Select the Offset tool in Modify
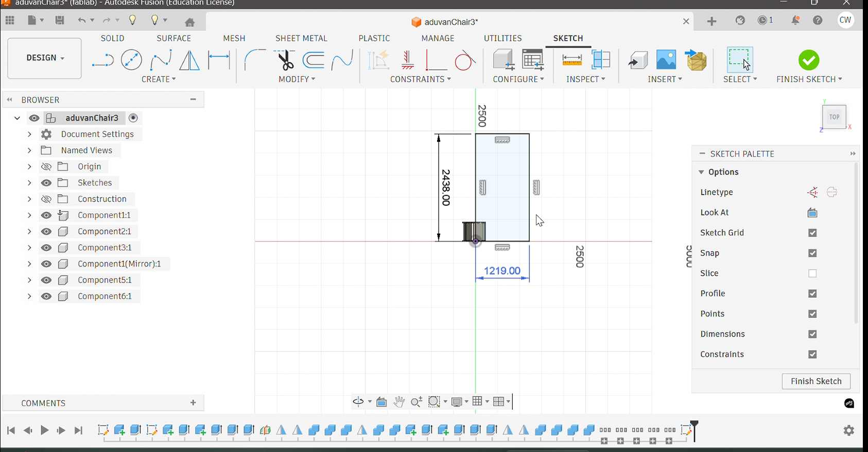 pyautogui.click(x=314, y=60)
